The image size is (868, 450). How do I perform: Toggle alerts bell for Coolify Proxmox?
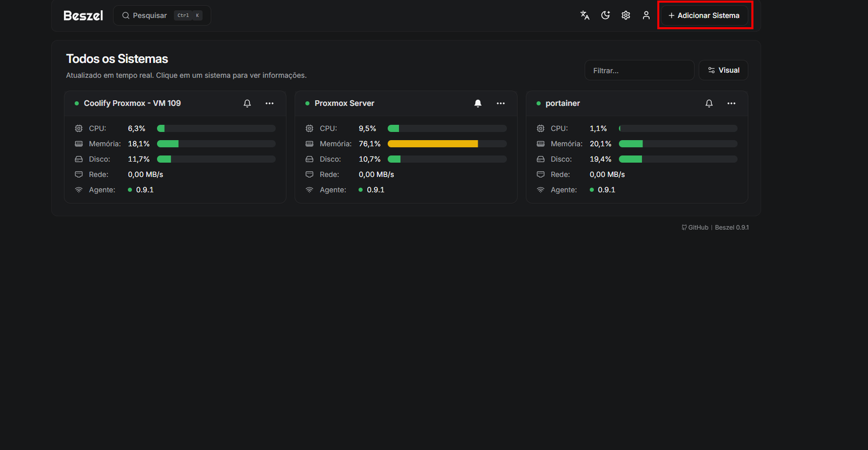(x=247, y=104)
